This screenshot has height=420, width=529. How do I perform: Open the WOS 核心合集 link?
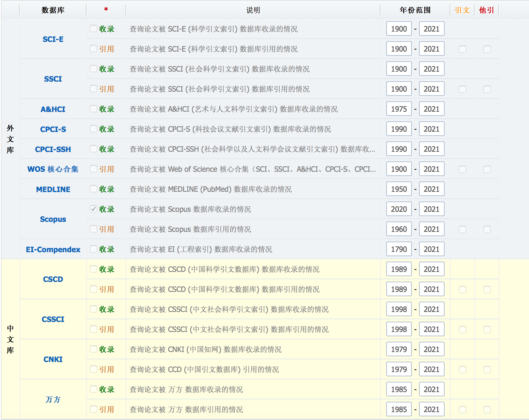(53, 169)
